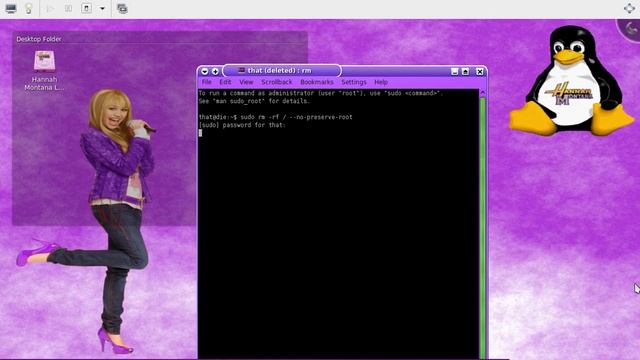Close the Konsole window
640x360 pixels.
point(480,71)
